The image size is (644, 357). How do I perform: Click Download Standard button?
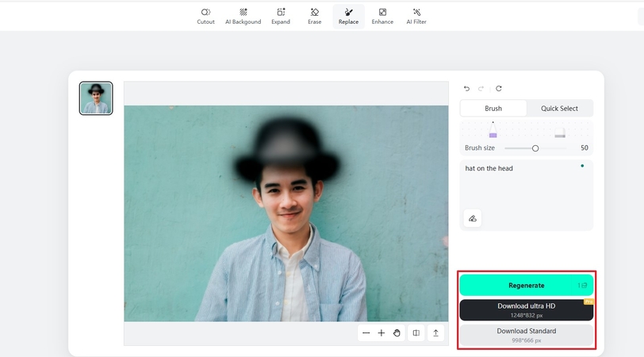pos(526,336)
